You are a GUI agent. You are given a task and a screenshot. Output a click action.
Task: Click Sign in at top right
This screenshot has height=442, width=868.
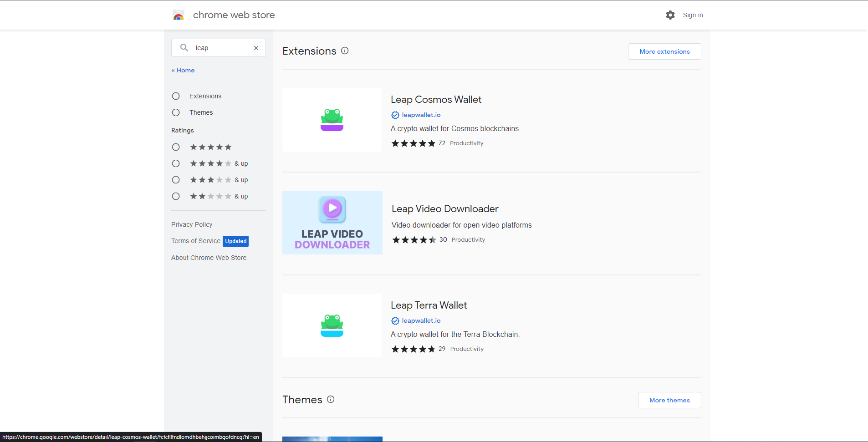pos(693,15)
